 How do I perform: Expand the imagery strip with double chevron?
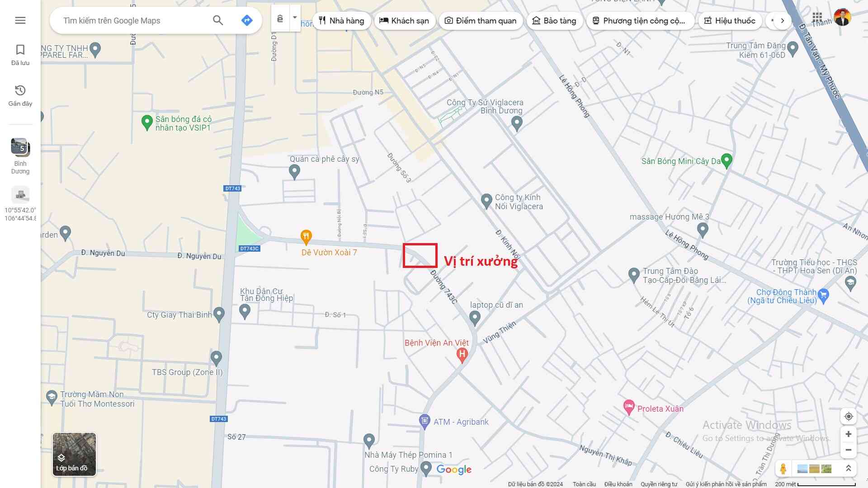[x=848, y=469]
